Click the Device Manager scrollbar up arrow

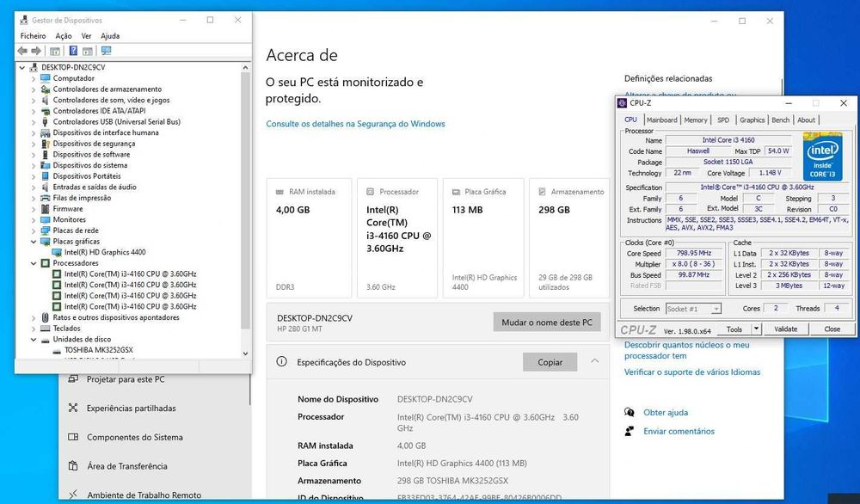[245, 68]
